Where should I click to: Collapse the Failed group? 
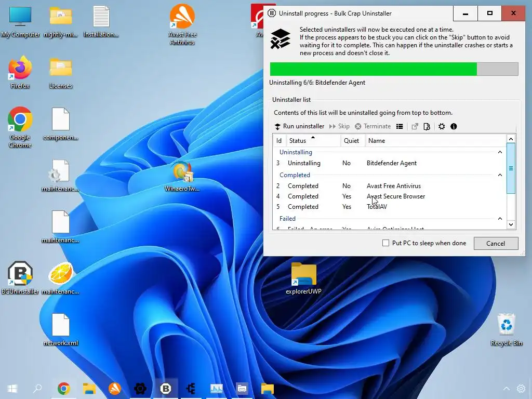[500, 219]
